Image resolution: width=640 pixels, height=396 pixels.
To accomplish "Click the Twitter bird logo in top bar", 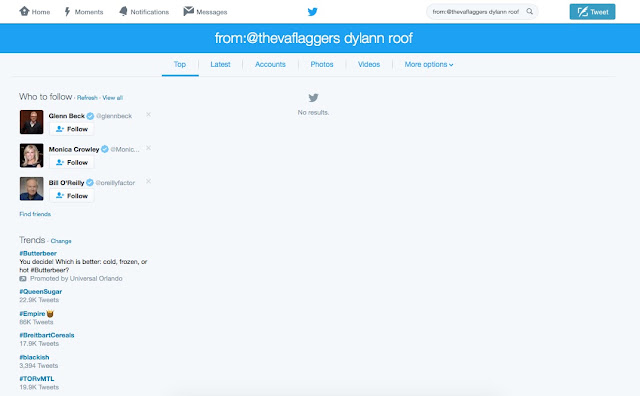I will tap(313, 12).
